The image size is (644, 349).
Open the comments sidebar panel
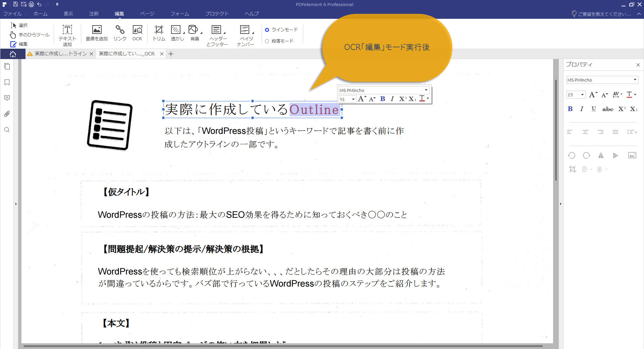tap(7, 98)
